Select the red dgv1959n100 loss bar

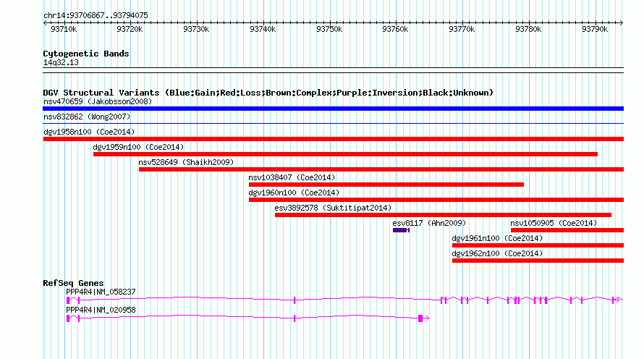pos(345,154)
